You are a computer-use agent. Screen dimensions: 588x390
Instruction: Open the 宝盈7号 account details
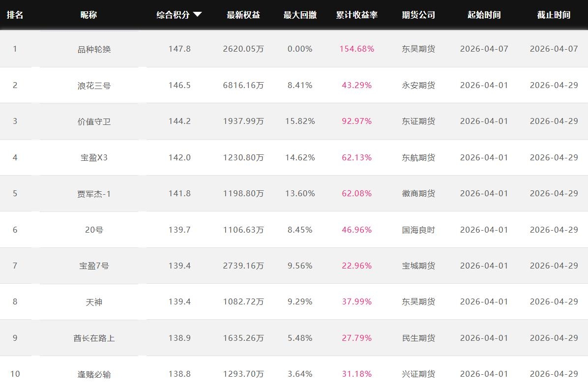point(94,266)
